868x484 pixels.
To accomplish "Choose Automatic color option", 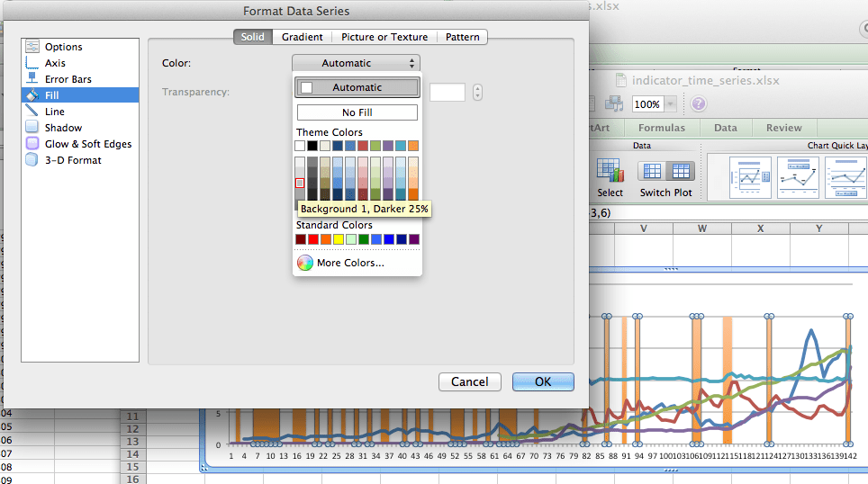I will click(x=357, y=87).
